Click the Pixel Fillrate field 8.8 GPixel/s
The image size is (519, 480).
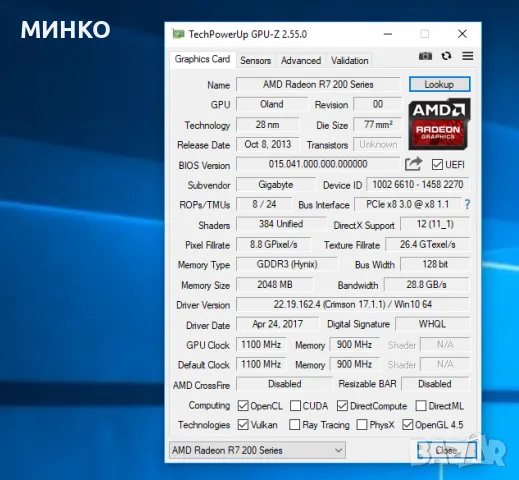[274, 244]
